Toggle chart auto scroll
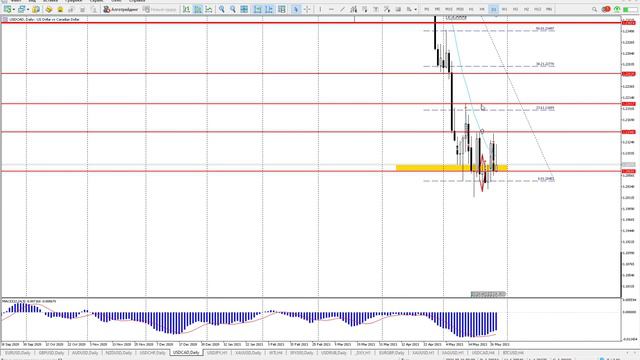Viewport: 640px width, 360px height. pyautogui.click(x=258, y=9)
